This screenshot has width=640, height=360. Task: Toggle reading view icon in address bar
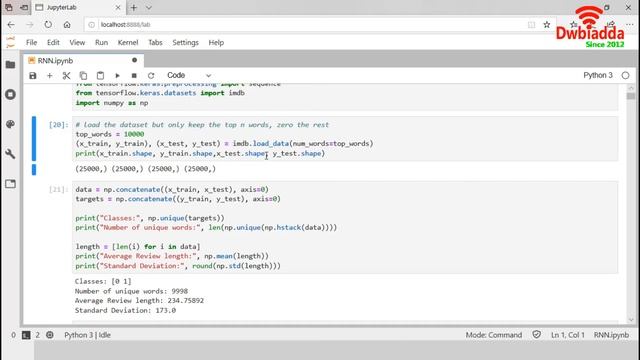click(531, 24)
